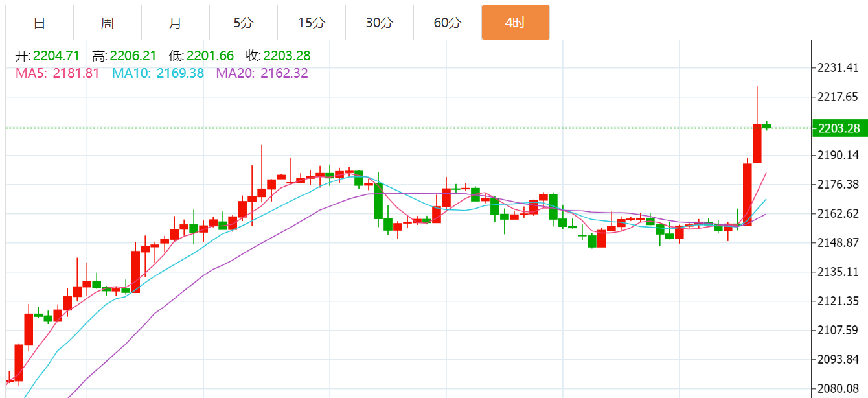Click the 2135.11 price axis label
This screenshot has height=398, width=868.
[838, 272]
